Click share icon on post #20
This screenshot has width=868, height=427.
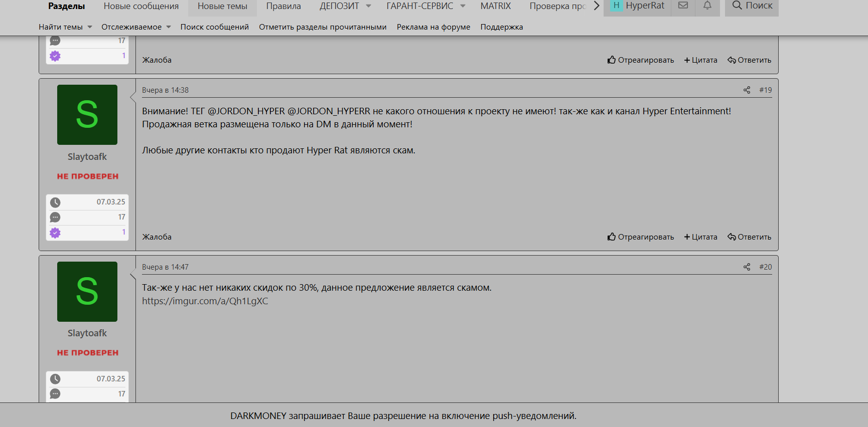click(747, 267)
